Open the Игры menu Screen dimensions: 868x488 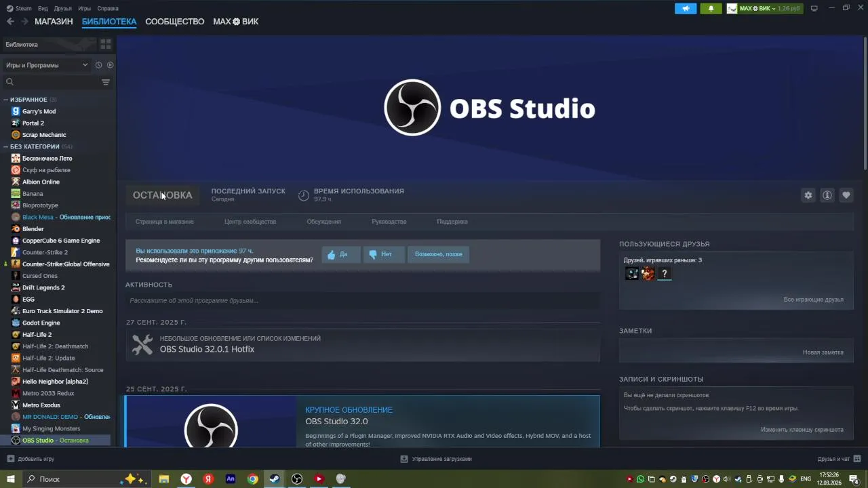[85, 8]
